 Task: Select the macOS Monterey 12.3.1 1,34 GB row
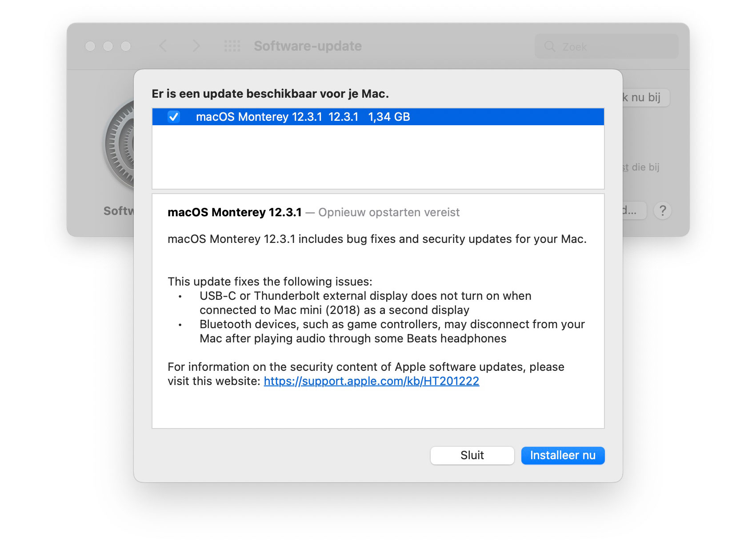pos(378,117)
